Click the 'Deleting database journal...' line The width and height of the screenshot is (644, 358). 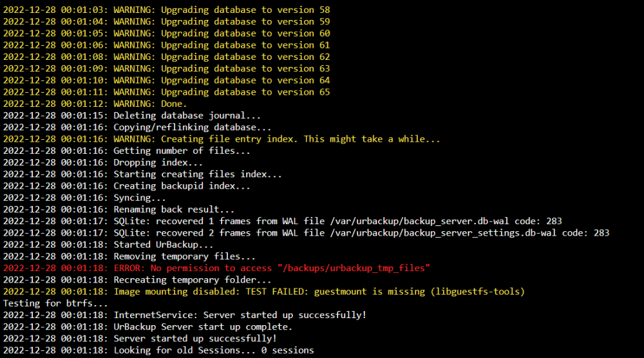[132, 115]
